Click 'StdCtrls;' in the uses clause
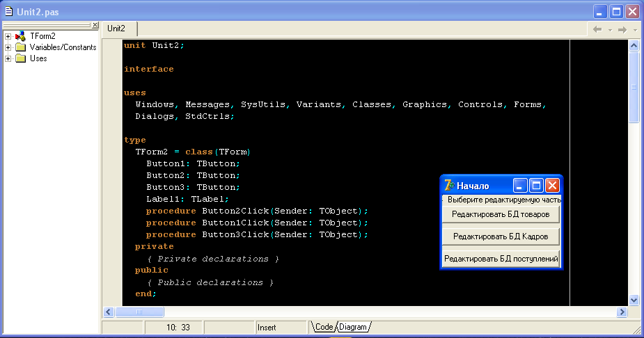This screenshot has width=644, height=338. [210, 117]
